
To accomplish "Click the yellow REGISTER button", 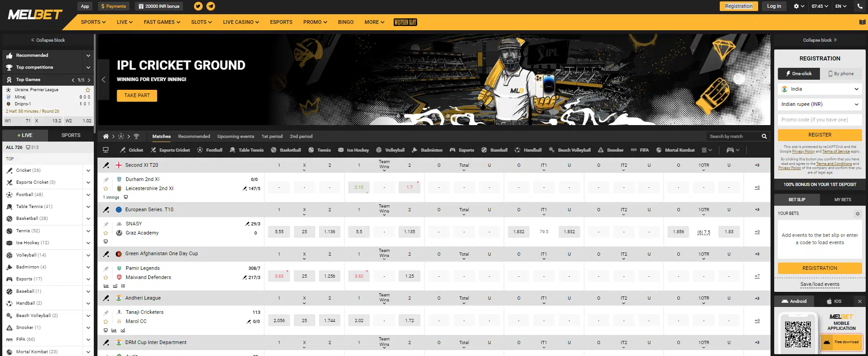I will pos(819,135).
